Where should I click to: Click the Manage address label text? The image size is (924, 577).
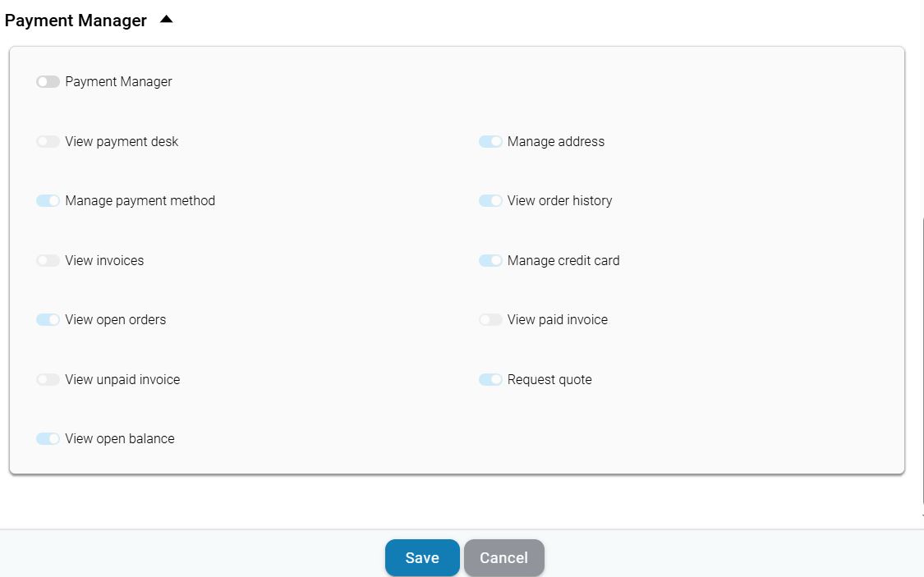pyautogui.click(x=556, y=142)
